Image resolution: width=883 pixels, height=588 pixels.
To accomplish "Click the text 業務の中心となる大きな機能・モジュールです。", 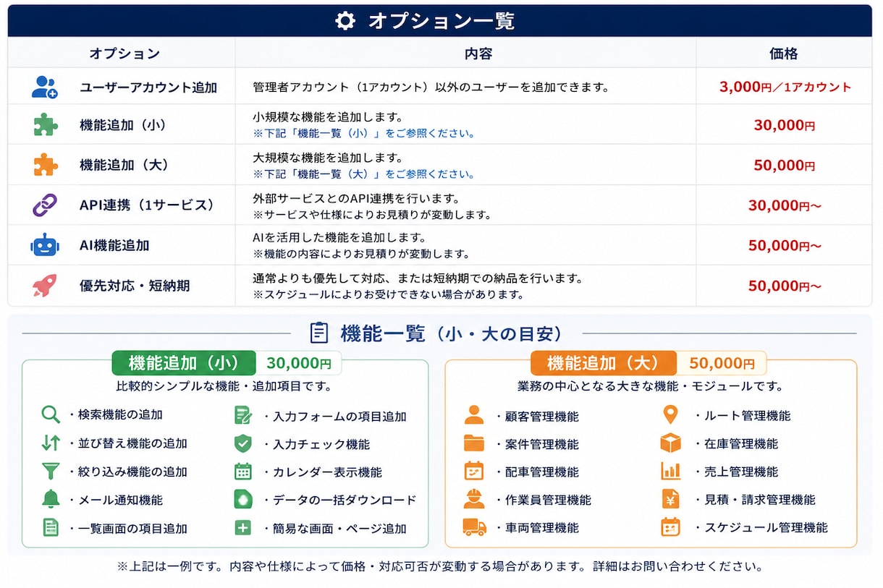I will (650, 386).
